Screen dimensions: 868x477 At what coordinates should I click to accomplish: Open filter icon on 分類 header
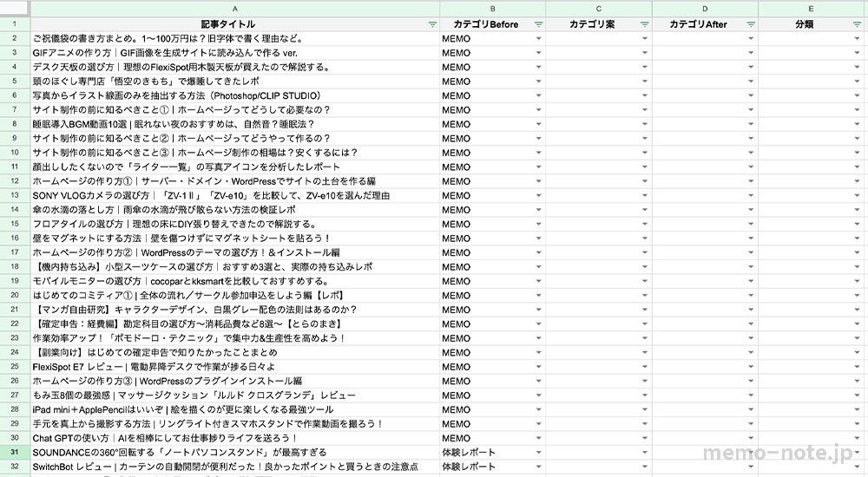coord(857,24)
